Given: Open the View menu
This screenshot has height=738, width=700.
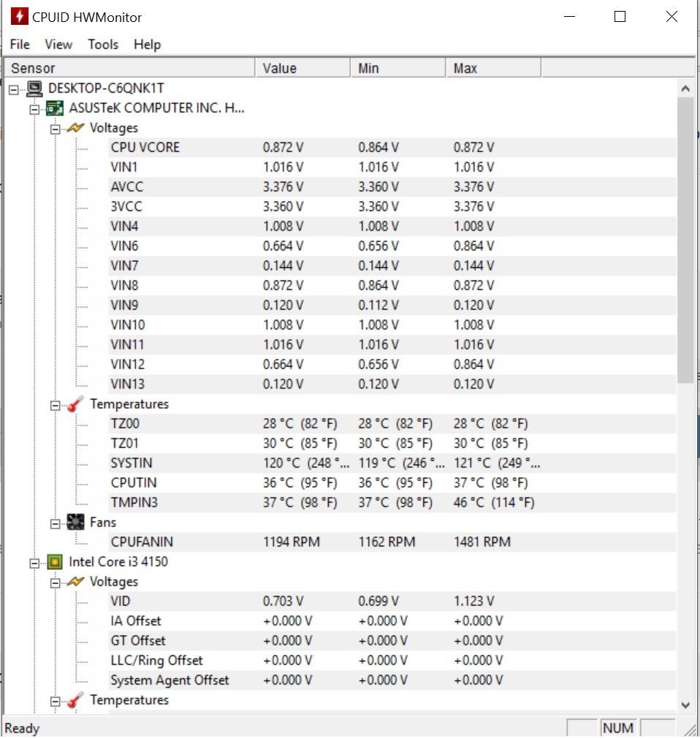Looking at the screenshot, I should [58, 45].
